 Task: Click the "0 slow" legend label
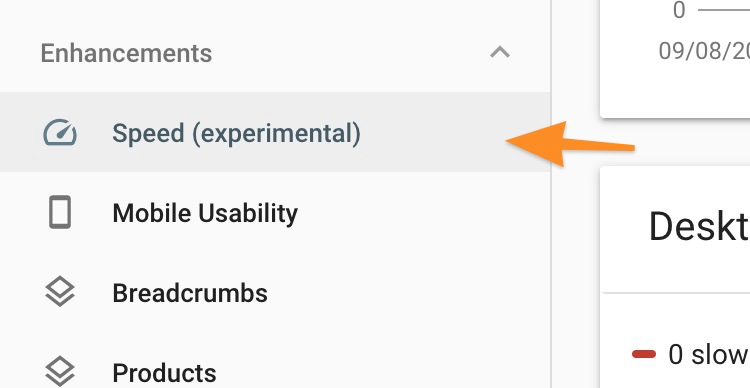tap(708, 355)
